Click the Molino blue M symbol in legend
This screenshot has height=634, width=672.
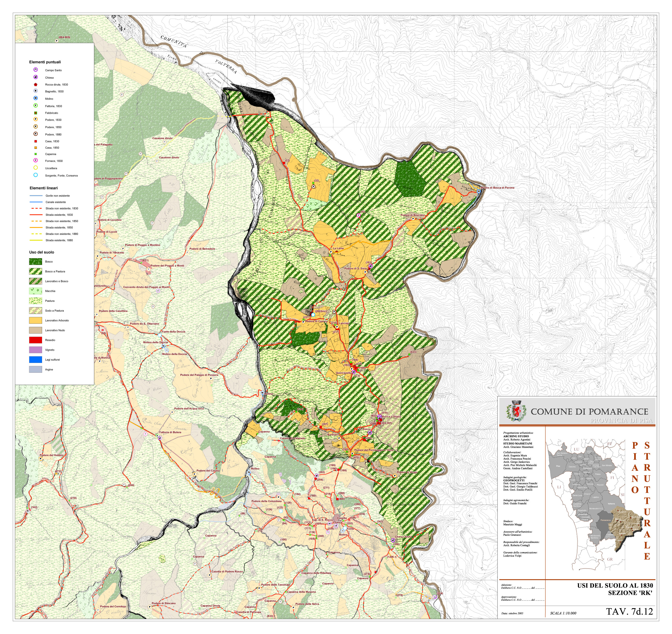35,98
